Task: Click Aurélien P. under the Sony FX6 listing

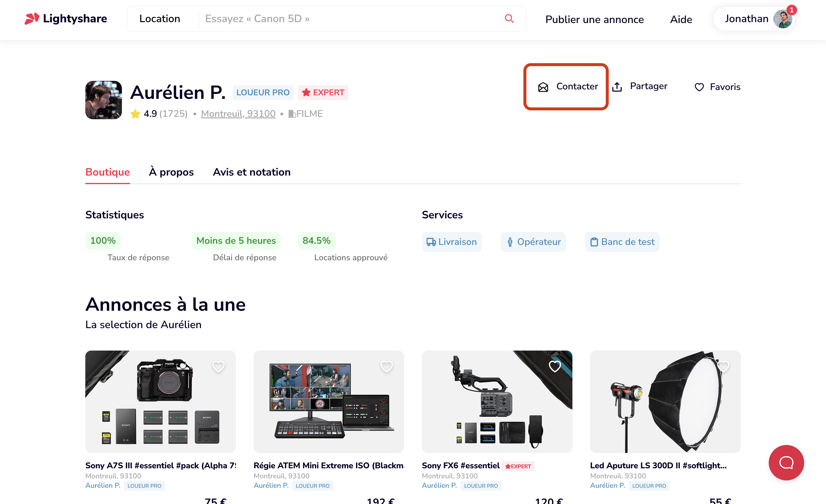Action: pyautogui.click(x=440, y=486)
